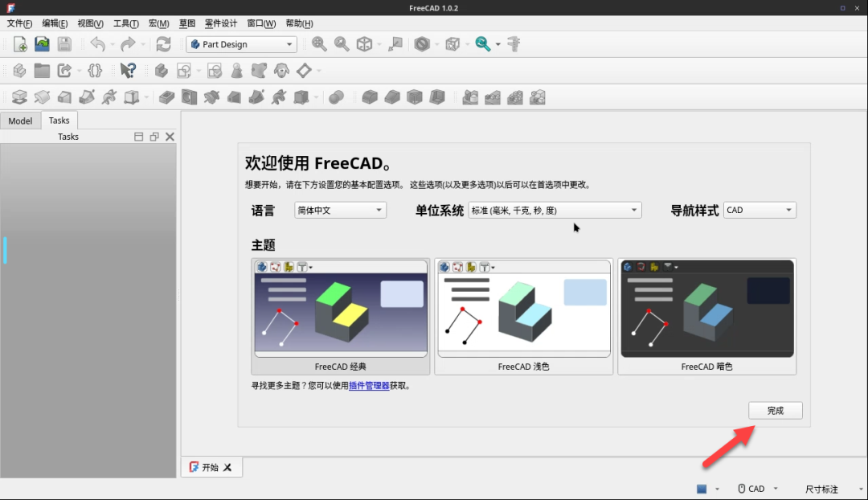The image size is (868, 500).
Task: Click the Refresh document icon
Action: (x=164, y=44)
